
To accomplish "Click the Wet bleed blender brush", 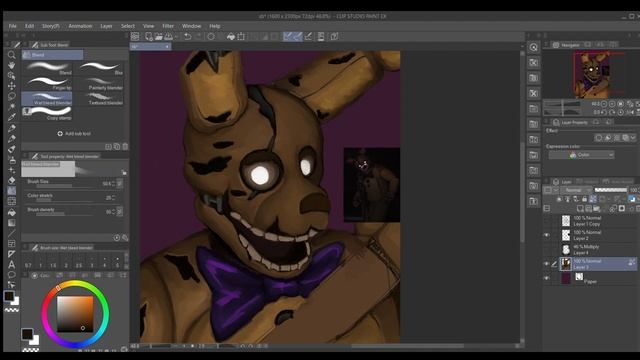I will (47, 99).
